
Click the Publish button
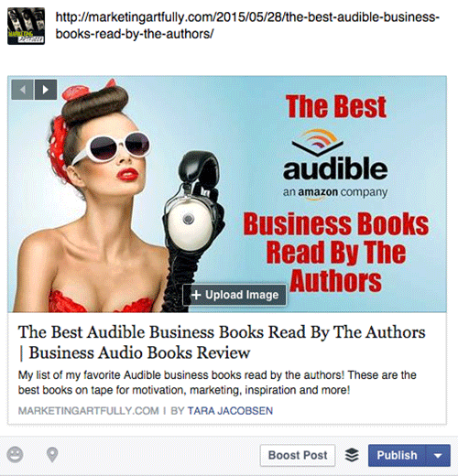coord(397,456)
